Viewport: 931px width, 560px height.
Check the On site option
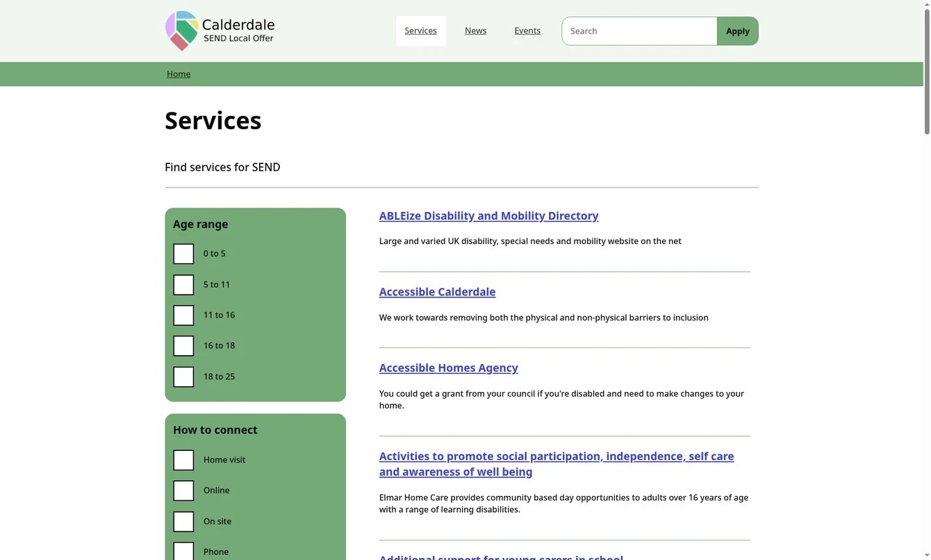183,522
